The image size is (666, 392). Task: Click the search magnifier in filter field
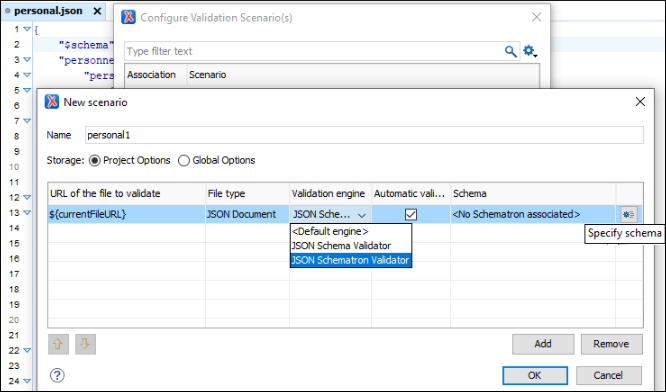tap(511, 51)
